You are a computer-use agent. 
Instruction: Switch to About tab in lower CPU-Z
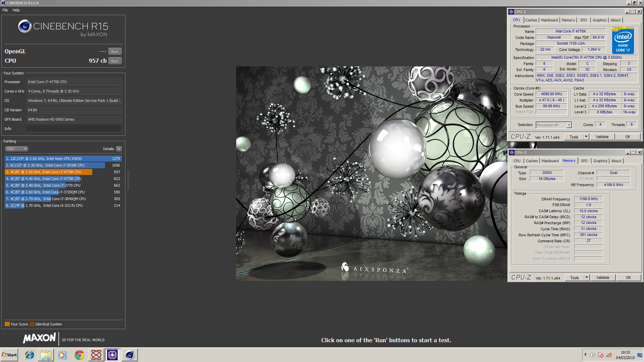pos(616,161)
